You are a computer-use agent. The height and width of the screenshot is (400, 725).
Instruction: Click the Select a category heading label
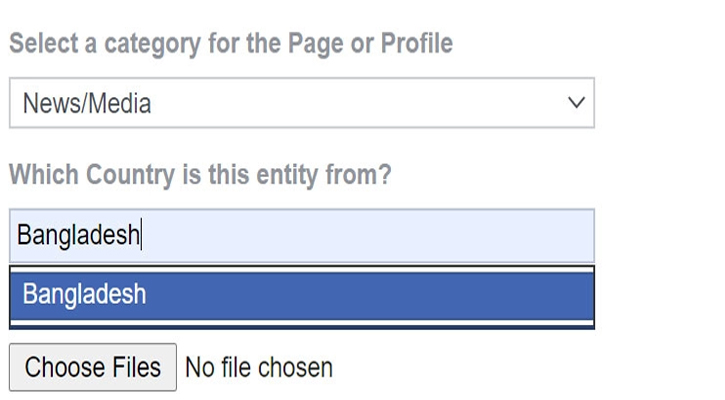click(x=230, y=44)
